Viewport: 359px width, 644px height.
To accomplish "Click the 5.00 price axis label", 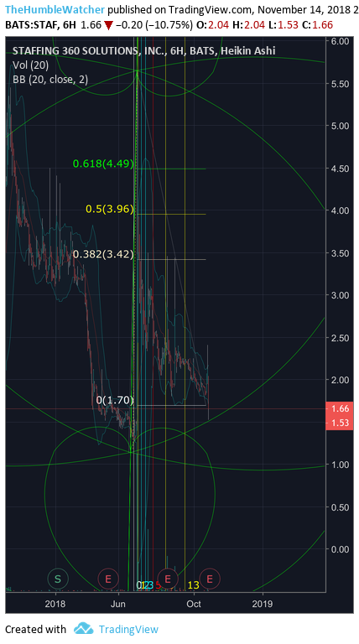I will [x=340, y=126].
